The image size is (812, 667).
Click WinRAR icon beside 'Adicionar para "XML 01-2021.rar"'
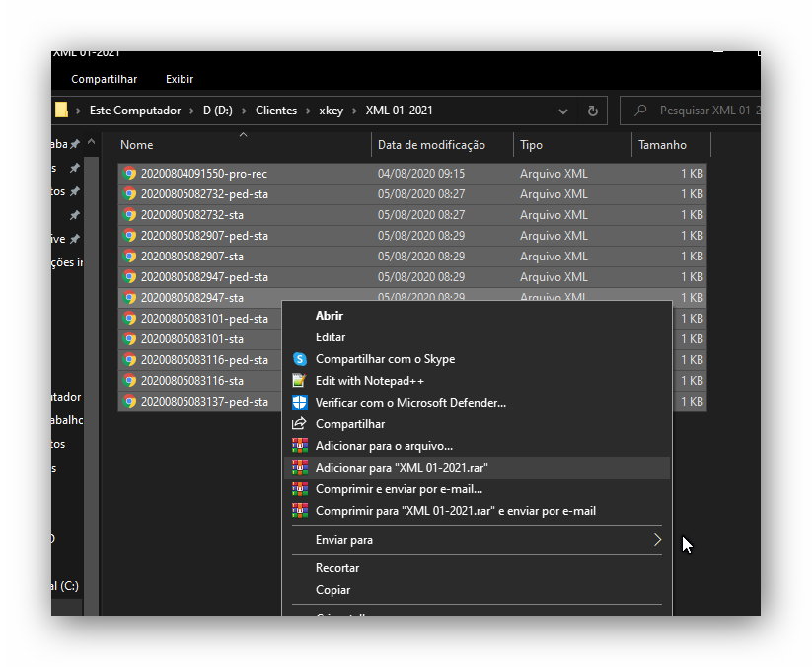click(299, 468)
